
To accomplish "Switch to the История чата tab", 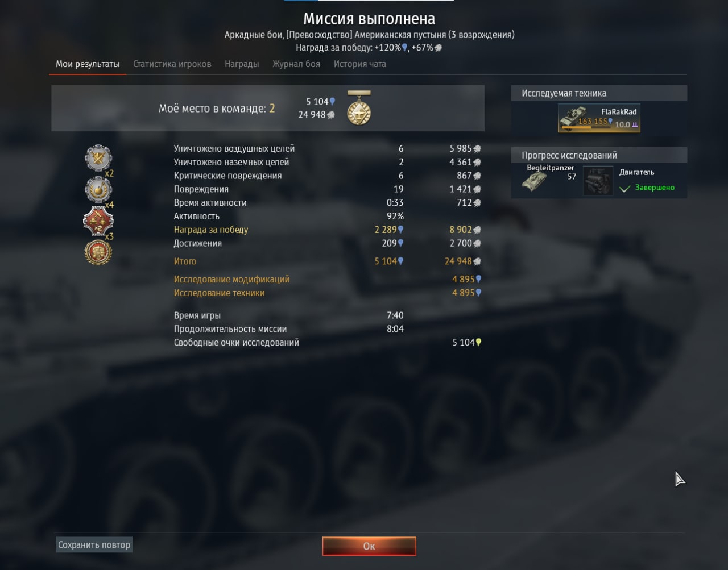I will point(360,64).
